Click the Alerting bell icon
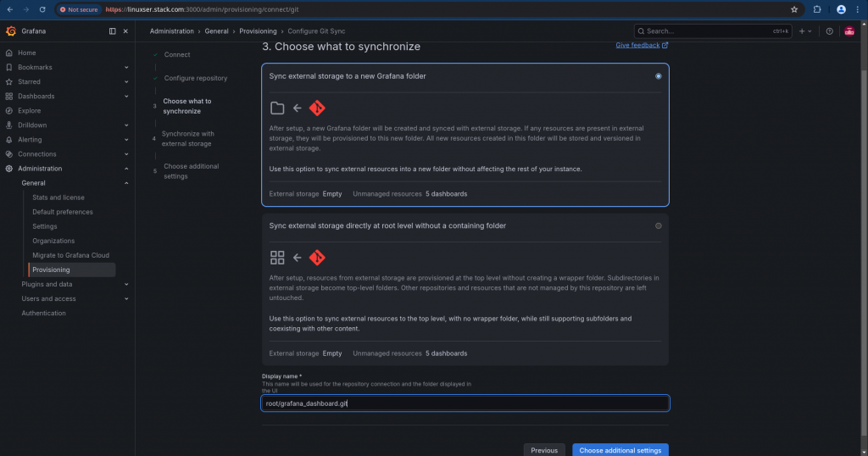 coord(8,140)
